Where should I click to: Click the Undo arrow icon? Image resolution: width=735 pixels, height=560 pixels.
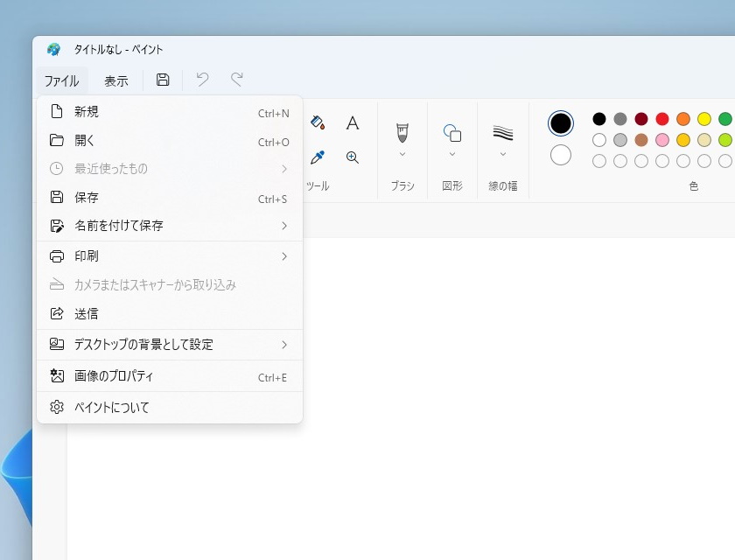201,80
